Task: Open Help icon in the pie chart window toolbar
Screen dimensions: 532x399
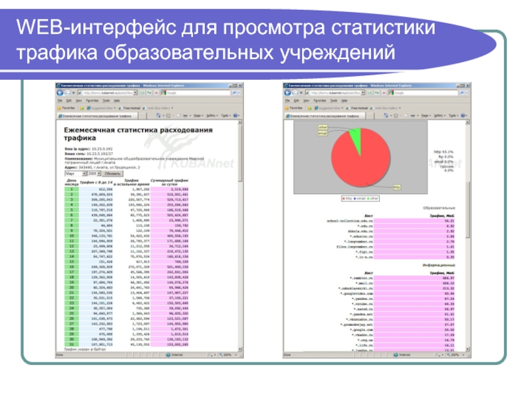Action: click(464, 116)
